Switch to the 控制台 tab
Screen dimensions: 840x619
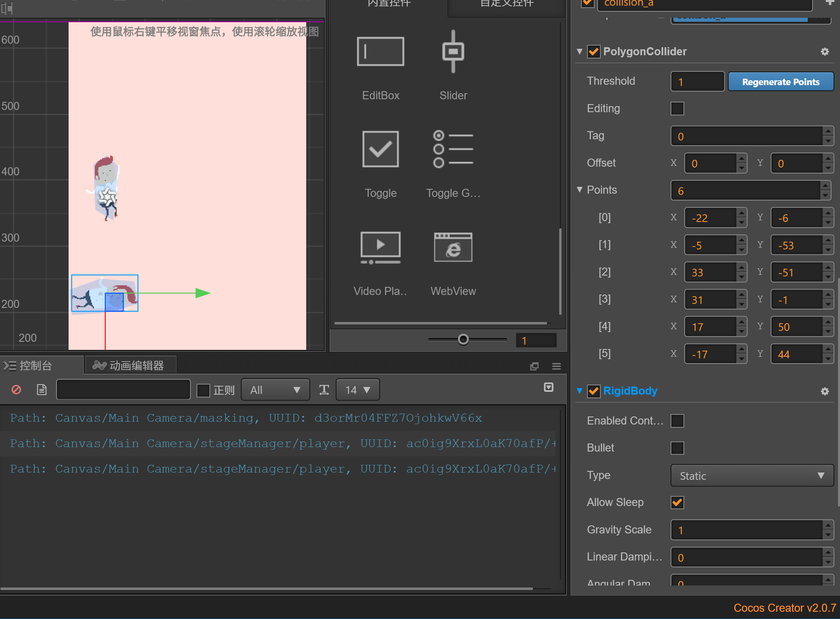click(36, 366)
